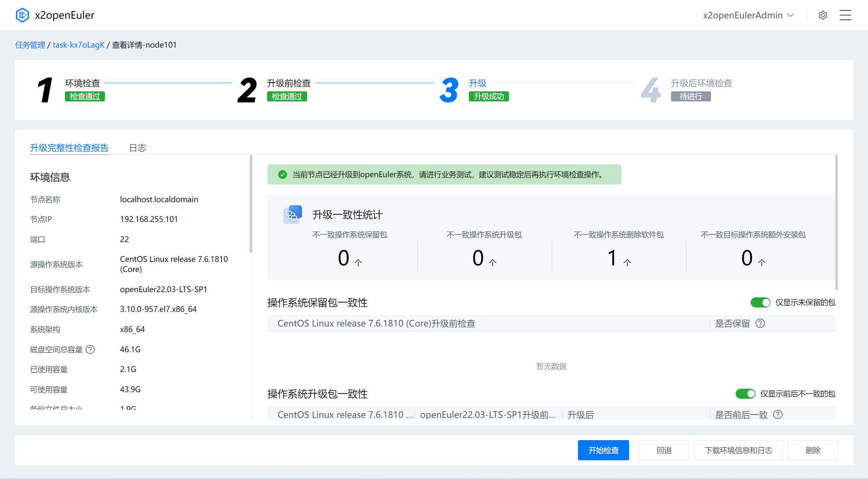Click the 待进行 status badge
The image size is (868, 479).
coord(691,96)
